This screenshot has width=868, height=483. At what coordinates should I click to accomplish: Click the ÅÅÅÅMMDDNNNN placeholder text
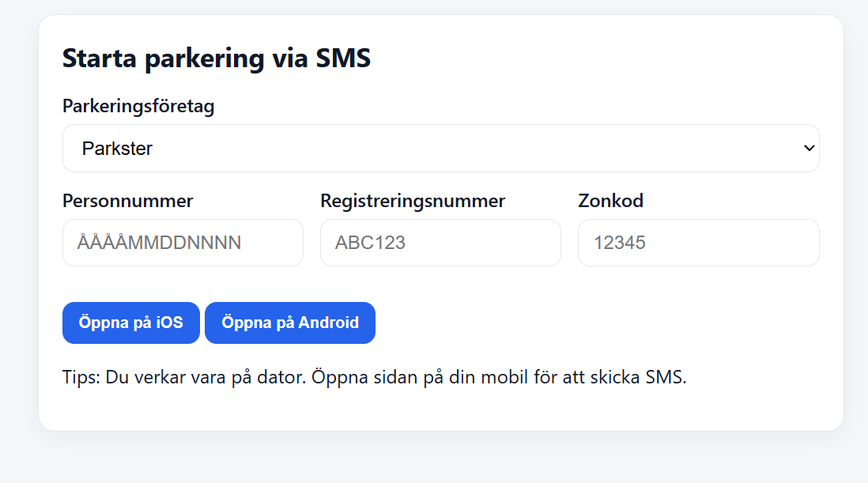coord(159,243)
